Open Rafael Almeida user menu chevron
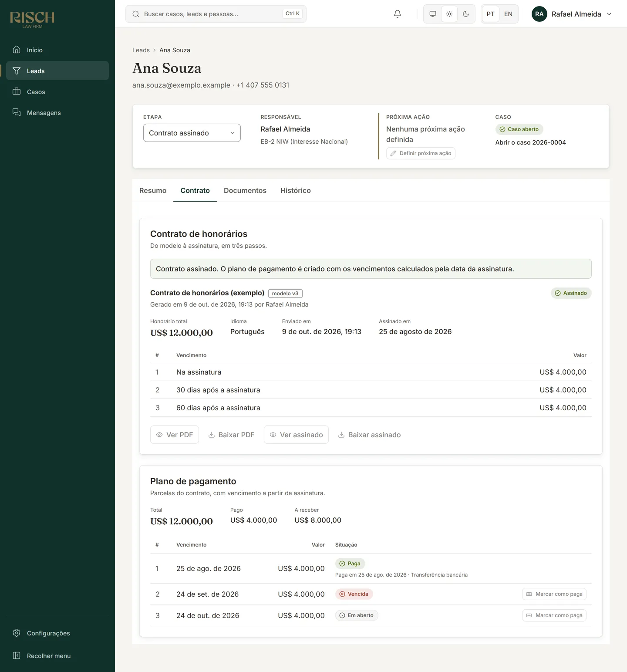The width and height of the screenshot is (627, 672). coord(609,14)
